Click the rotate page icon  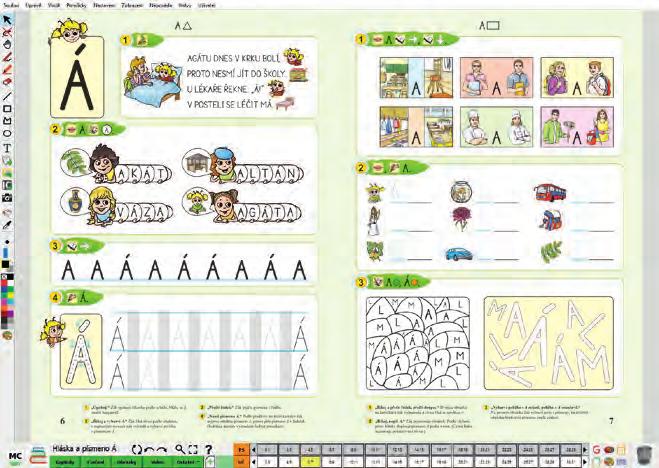coord(137,450)
